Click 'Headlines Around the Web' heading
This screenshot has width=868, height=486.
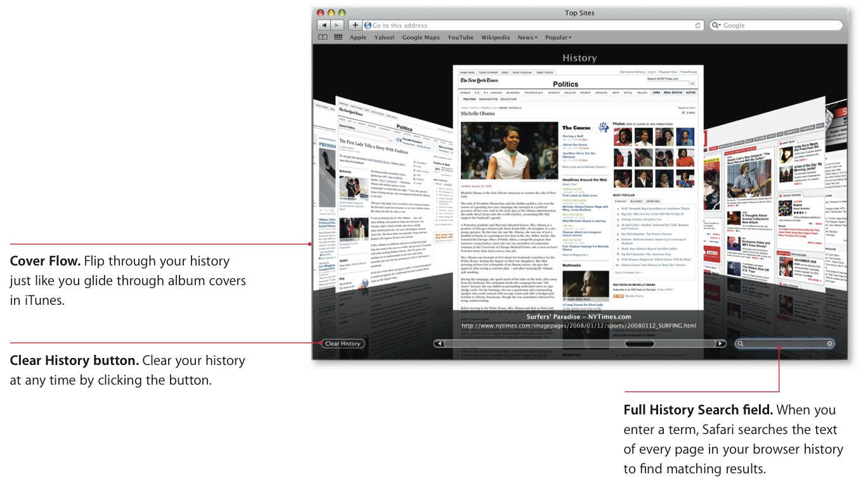585,180
